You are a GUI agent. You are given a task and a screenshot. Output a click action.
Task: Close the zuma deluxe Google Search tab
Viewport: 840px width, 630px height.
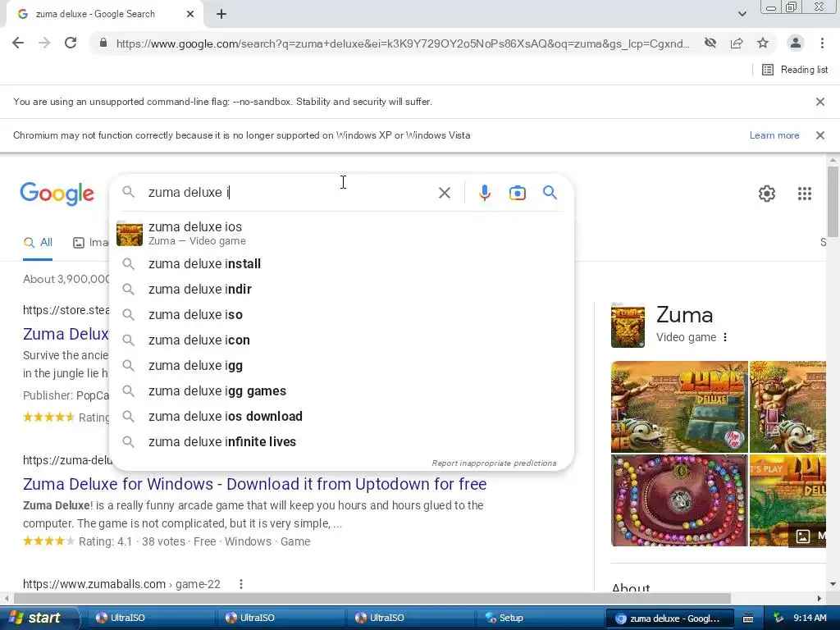pyautogui.click(x=190, y=15)
